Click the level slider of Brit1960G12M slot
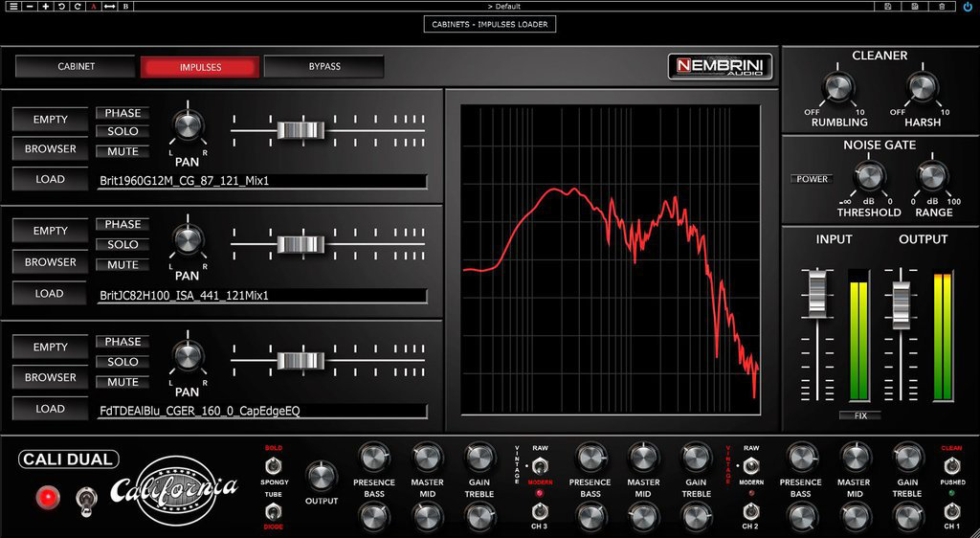The width and height of the screenshot is (980, 538). tap(301, 130)
